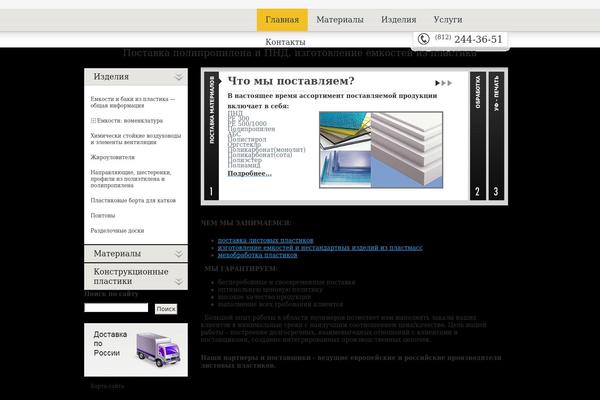Open Химически стойкие воздуховоды link
600x400 pixels.
[x=135, y=139]
